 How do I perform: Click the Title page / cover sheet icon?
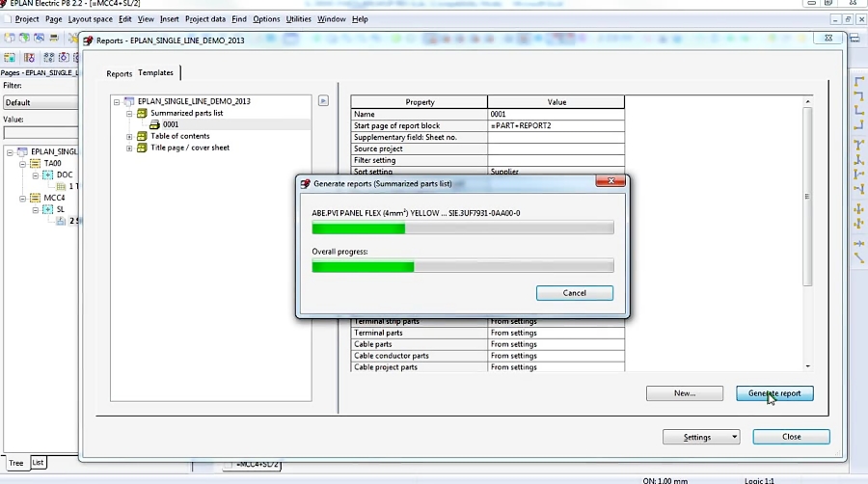[x=142, y=148]
